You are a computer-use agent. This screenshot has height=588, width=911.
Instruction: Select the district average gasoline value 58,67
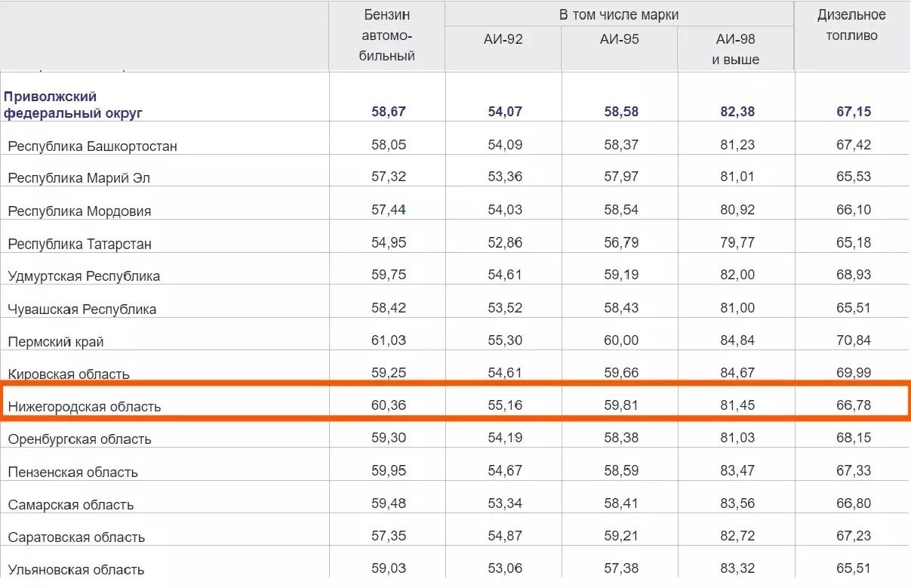388,112
